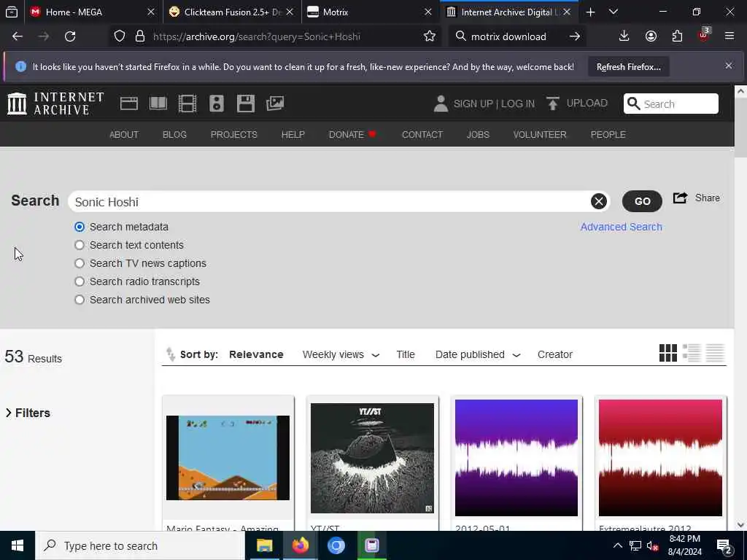Image resolution: width=747 pixels, height=560 pixels.
Task: Switch to the Motrix tab
Action: tap(370, 12)
